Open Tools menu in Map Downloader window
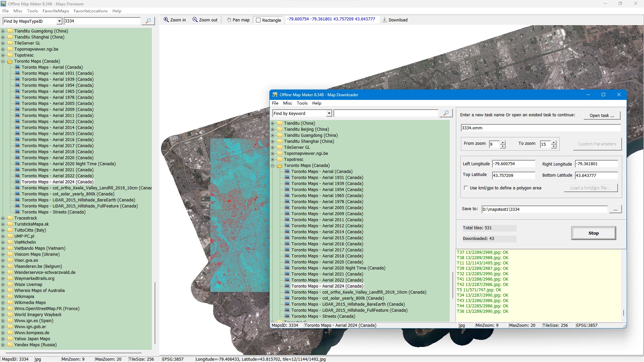 302,103
